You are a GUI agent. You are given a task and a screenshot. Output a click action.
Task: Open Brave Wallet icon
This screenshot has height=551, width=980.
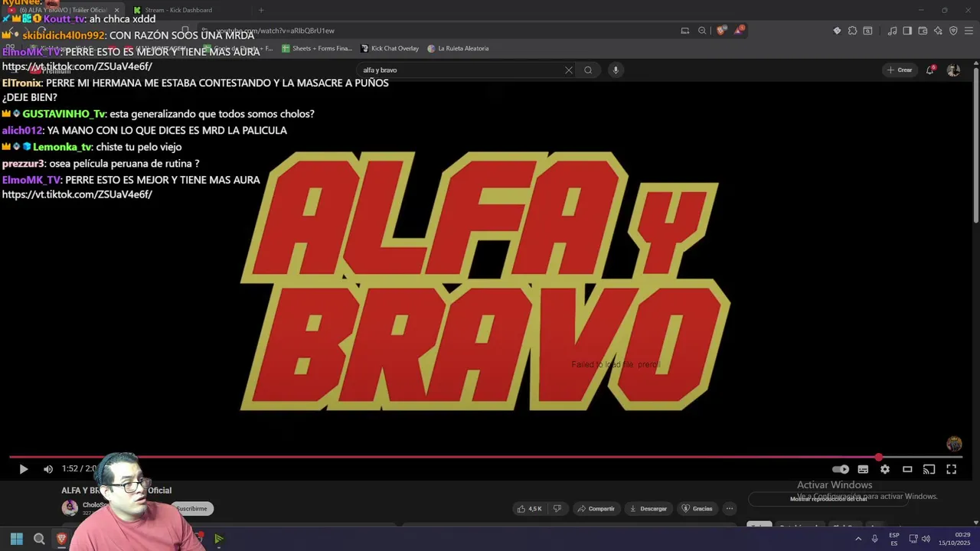[x=923, y=31]
